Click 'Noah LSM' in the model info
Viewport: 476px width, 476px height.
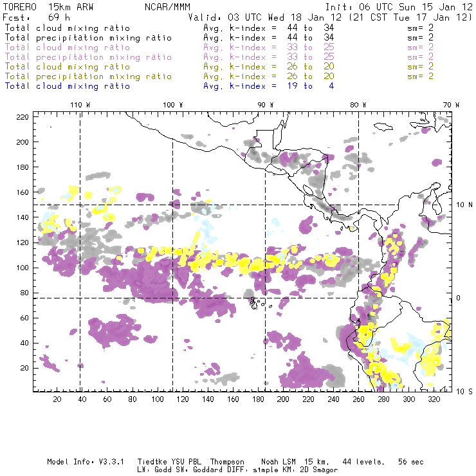[x=279, y=462]
